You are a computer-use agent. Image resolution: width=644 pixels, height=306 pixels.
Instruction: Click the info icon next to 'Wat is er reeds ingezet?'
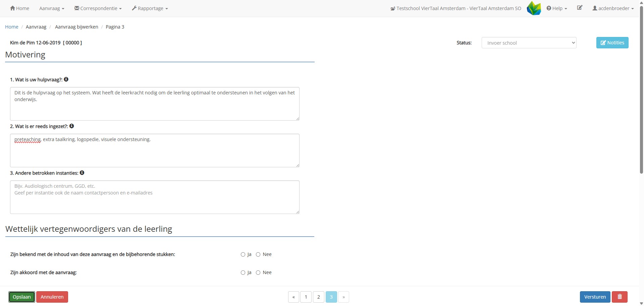click(x=71, y=126)
